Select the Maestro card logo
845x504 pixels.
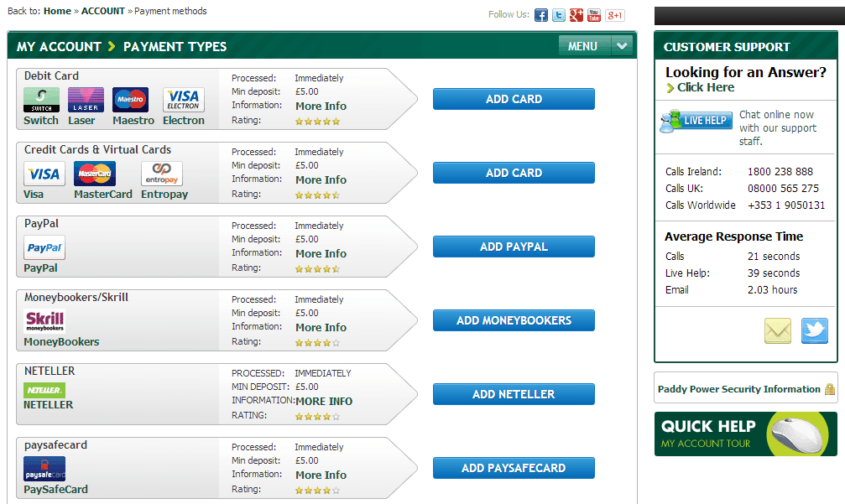pyautogui.click(x=130, y=100)
